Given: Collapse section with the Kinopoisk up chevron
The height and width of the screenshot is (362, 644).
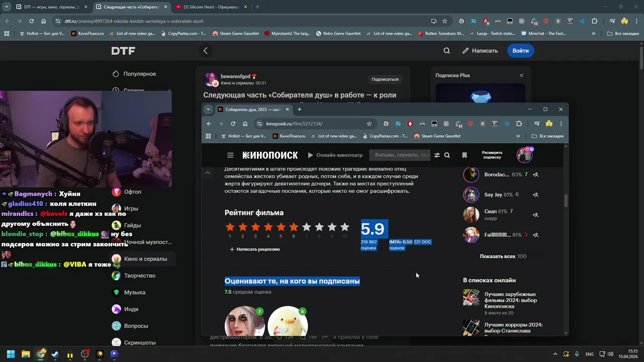Looking at the screenshot, I should (207, 173).
